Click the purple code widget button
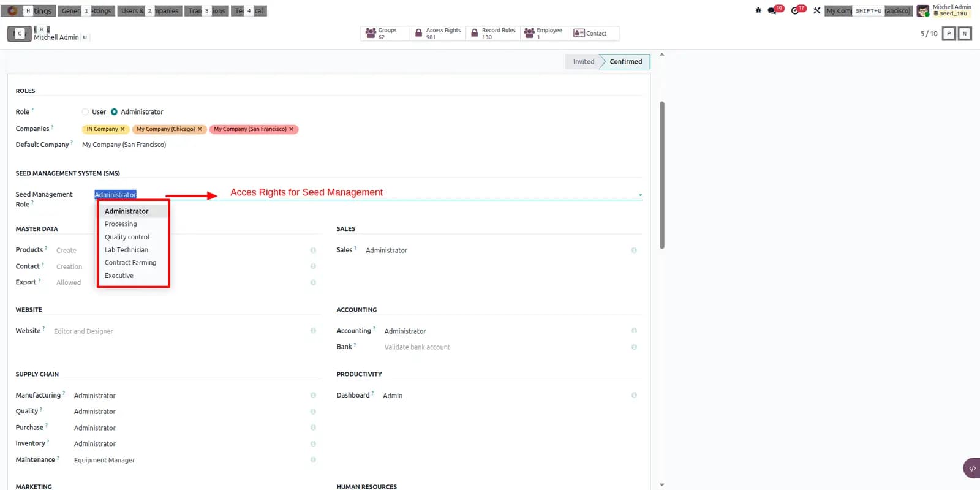This screenshot has width=980, height=490. 971,468
